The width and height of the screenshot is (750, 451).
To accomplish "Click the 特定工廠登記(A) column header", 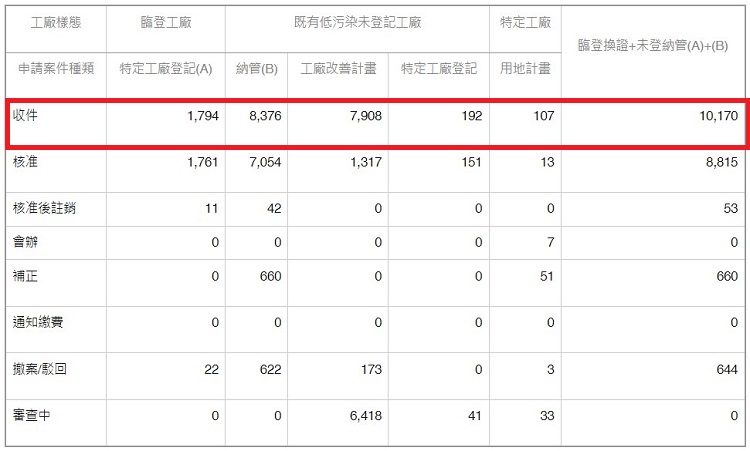I will click(x=165, y=69).
